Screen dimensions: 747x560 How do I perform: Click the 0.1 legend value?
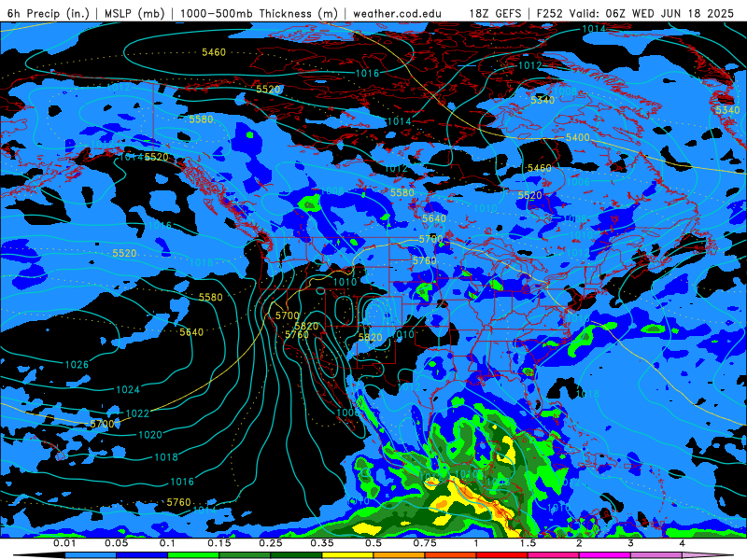pyautogui.click(x=168, y=543)
